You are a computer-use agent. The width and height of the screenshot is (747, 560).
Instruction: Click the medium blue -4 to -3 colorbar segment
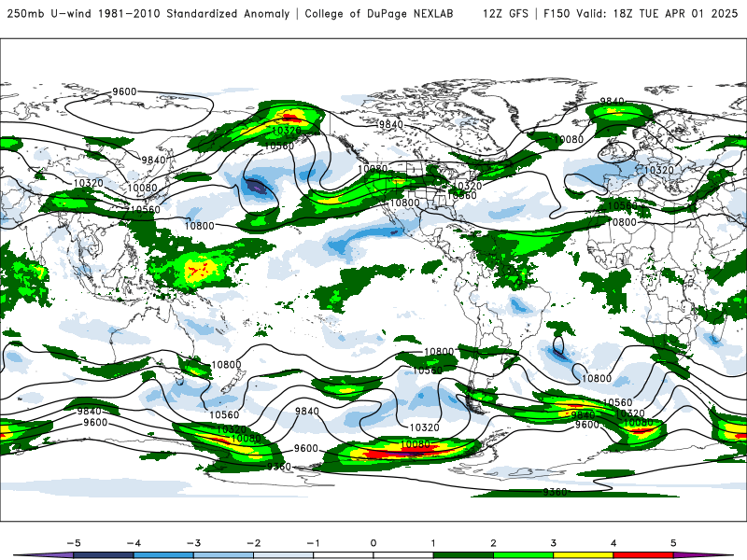163,555
